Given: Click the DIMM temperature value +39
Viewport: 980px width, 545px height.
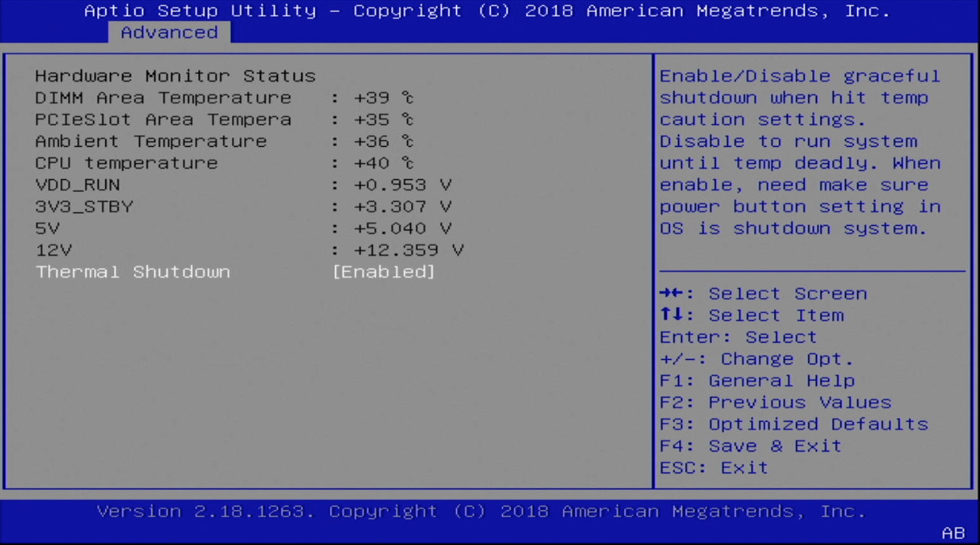Looking at the screenshot, I should tap(384, 98).
